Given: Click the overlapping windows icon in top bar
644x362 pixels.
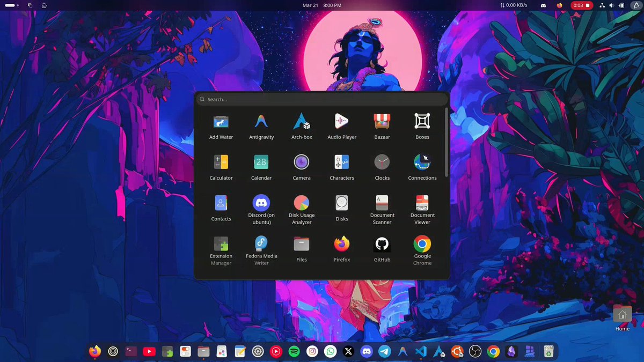Looking at the screenshot, I should (x=30, y=5).
